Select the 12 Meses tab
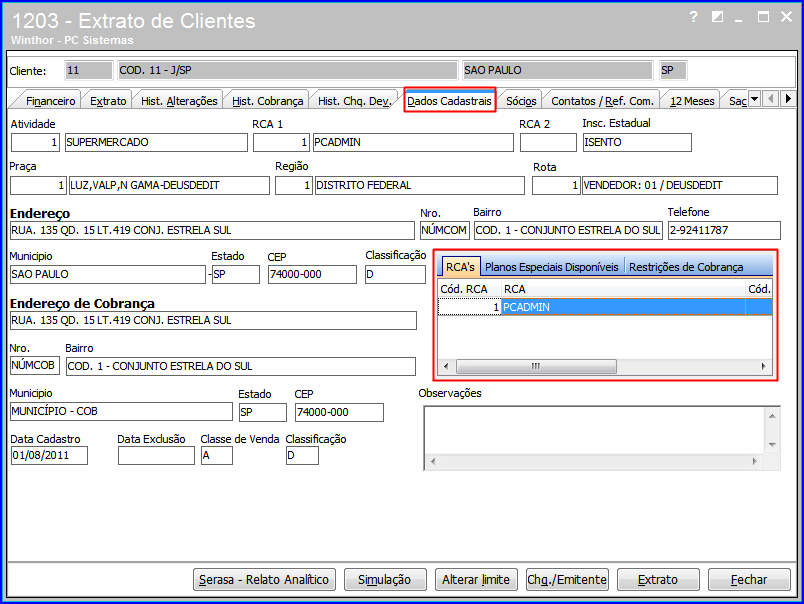 point(692,101)
